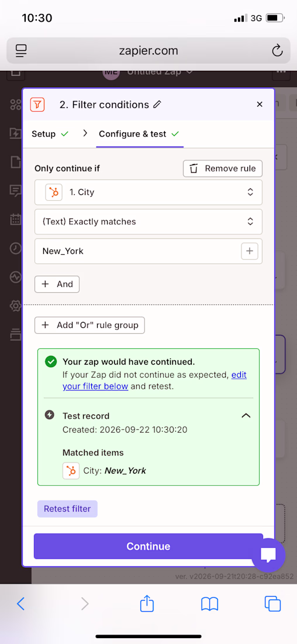Open Safari bookmarks book icon

(x=210, y=604)
